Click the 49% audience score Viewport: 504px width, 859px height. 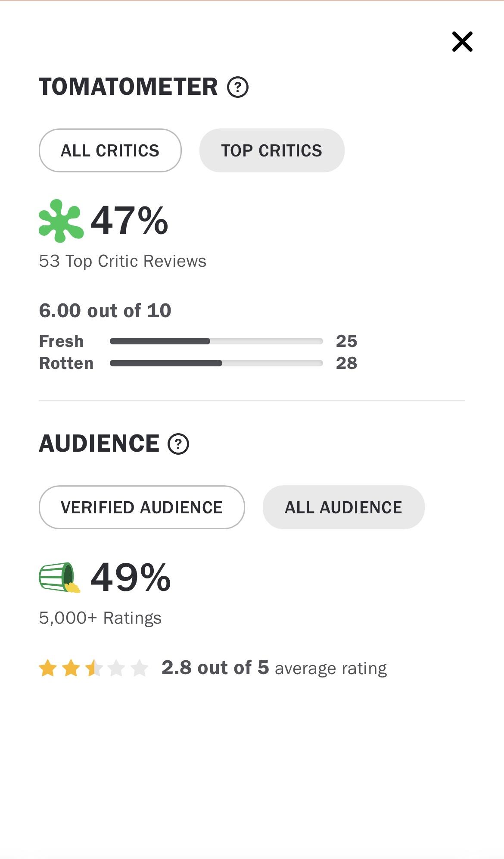(131, 578)
